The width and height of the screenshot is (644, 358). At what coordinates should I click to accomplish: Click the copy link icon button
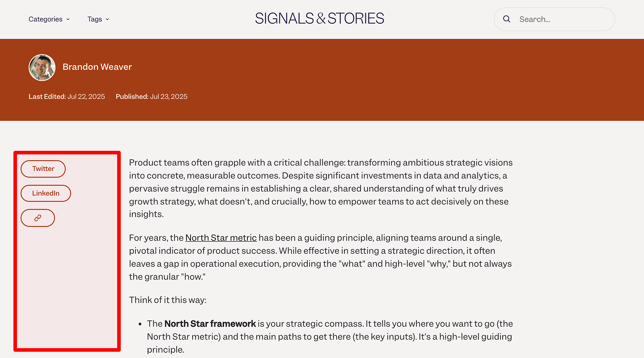click(x=38, y=218)
